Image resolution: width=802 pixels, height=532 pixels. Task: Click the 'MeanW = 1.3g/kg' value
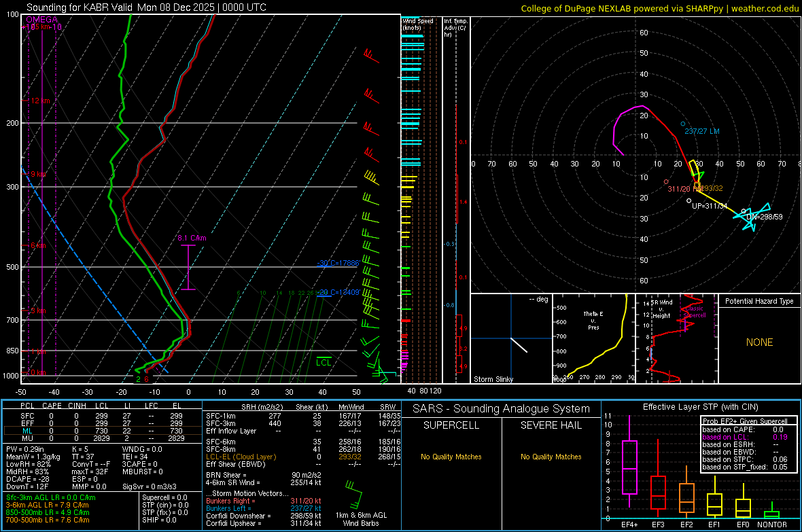pos(33,457)
